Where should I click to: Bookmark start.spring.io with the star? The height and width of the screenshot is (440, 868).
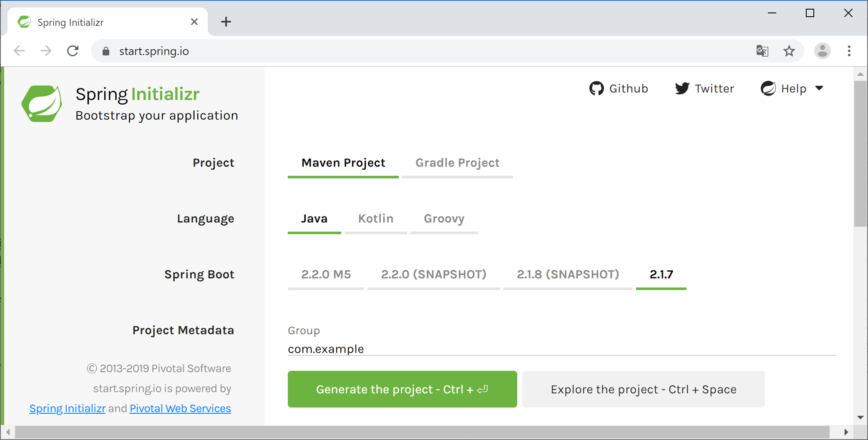click(789, 50)
